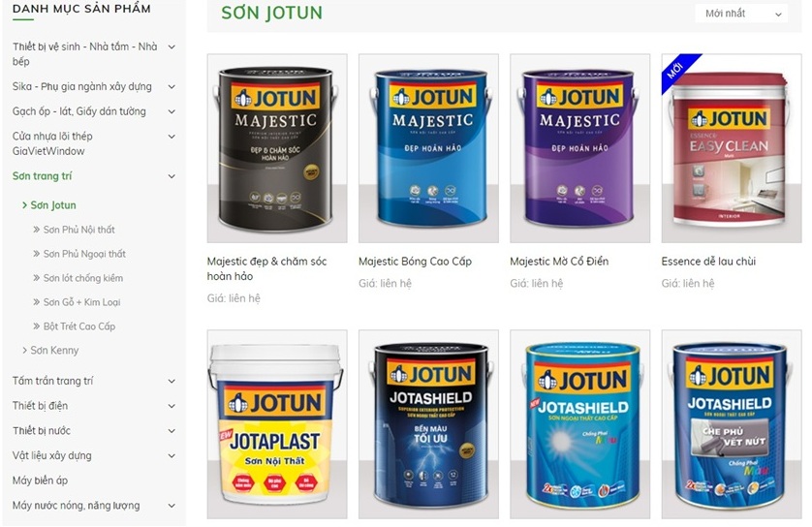The width and height of the screenshot is (812, 527).
Task: Open Majestic Bóng Cao Cấp product title
Action: [x=415, y=262]
